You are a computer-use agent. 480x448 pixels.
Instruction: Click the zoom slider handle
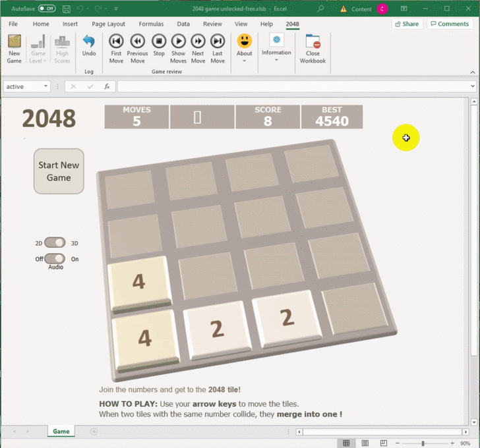click(x=423, y=443)
